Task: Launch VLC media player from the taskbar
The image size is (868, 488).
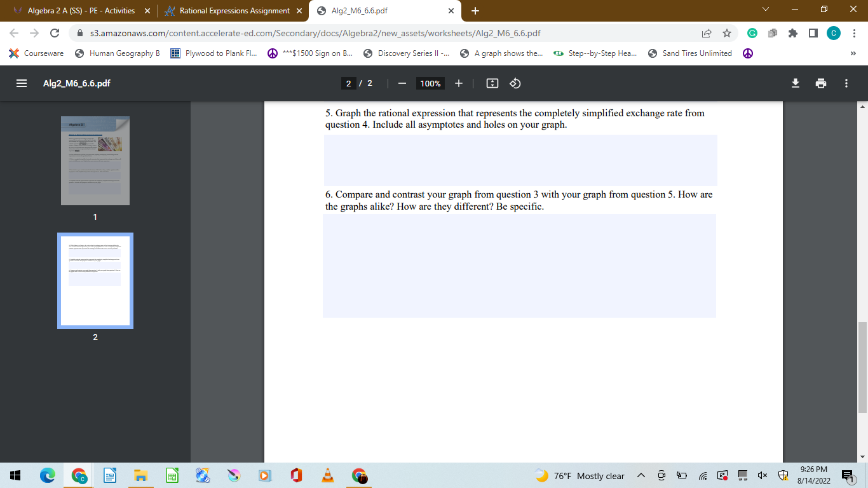Action: 328,475
